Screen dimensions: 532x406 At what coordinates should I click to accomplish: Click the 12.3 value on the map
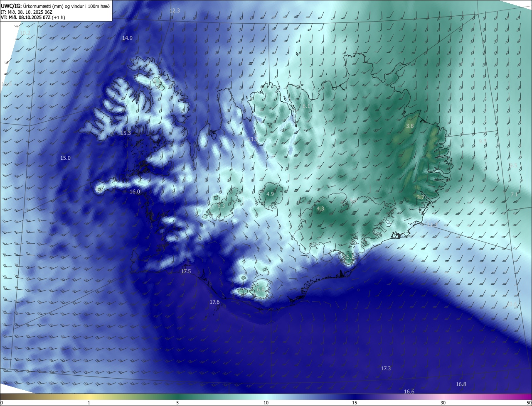(x=175, y=11)
